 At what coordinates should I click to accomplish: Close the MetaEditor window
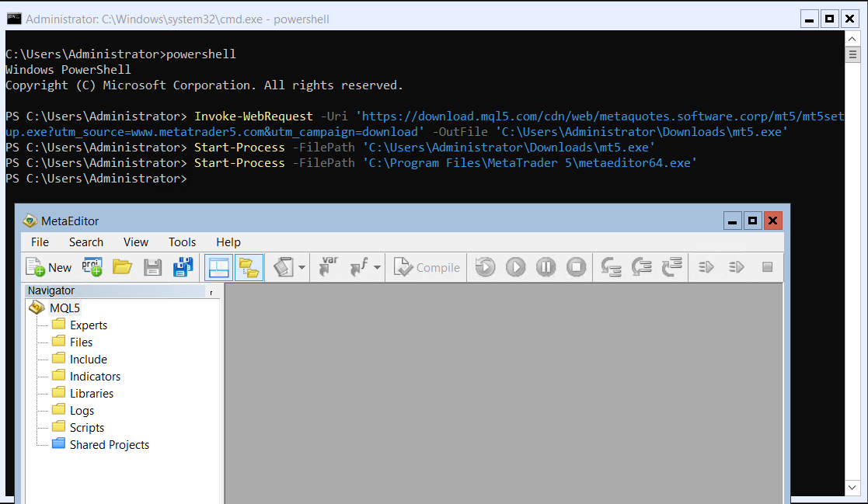772,221
